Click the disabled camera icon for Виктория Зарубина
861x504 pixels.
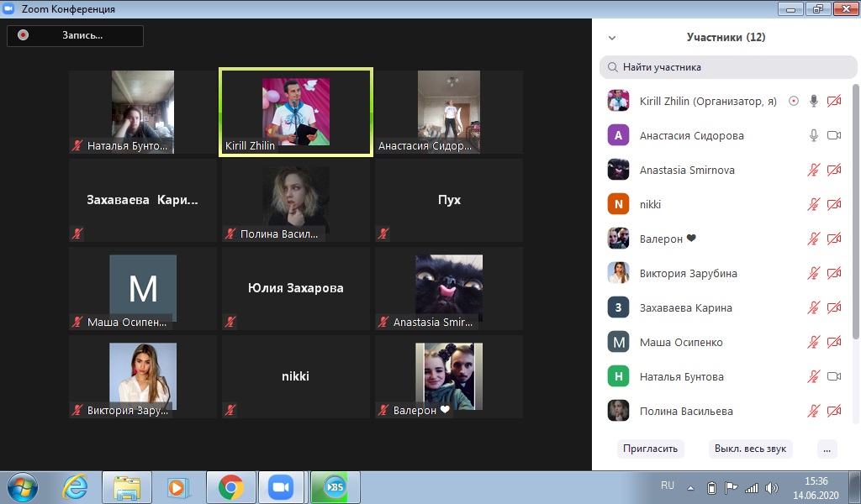tap(834, 273)
